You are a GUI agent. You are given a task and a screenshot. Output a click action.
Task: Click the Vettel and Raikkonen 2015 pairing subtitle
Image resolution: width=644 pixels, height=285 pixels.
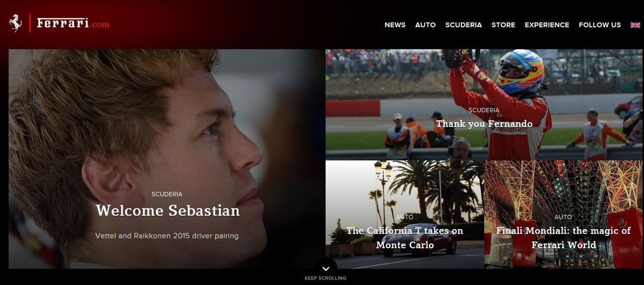pos(167,235)
